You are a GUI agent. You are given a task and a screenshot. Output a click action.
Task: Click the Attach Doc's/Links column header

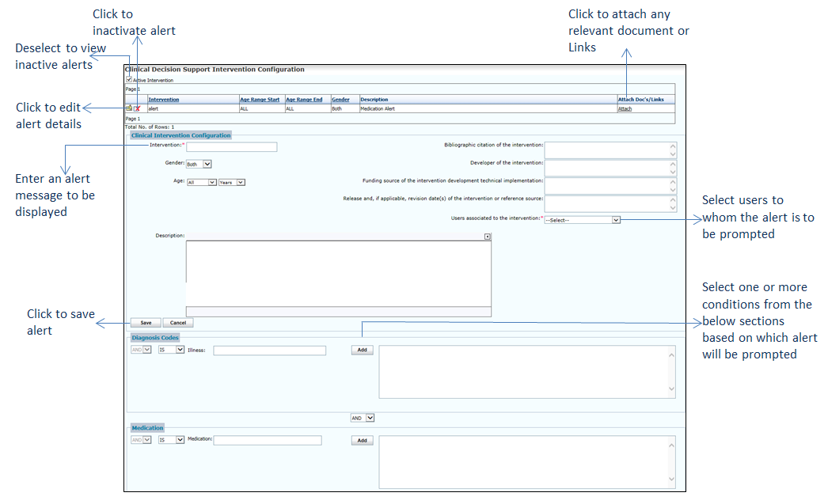641,99
